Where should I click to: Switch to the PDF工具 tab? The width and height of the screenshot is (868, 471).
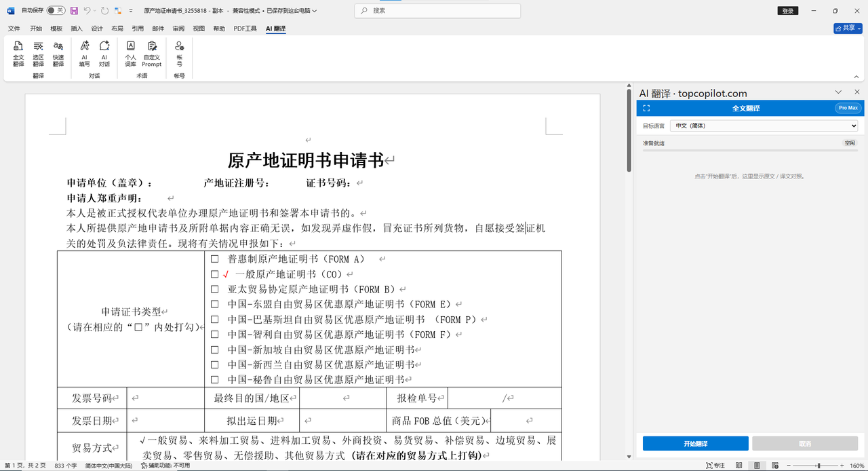pos(245,29)
